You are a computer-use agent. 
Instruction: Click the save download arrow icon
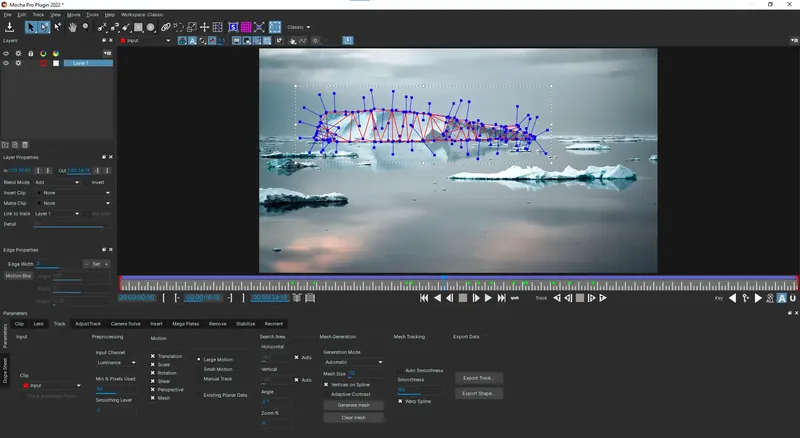[x=9, y=27]
